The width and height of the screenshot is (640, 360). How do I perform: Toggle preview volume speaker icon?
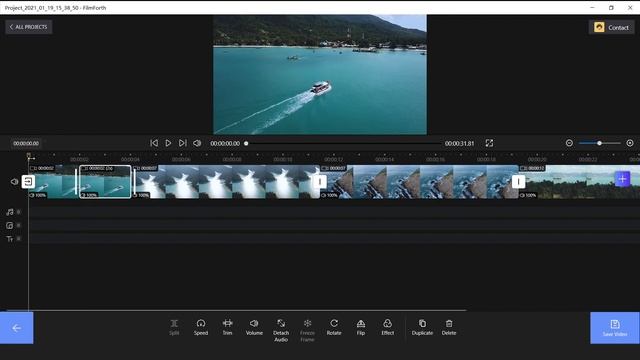[x=197, y=143]
